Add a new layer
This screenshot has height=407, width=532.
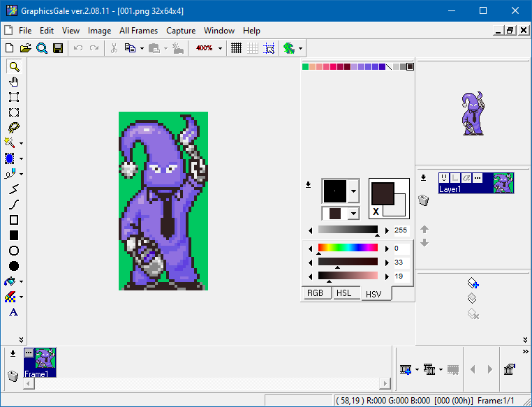pos(473,283)
